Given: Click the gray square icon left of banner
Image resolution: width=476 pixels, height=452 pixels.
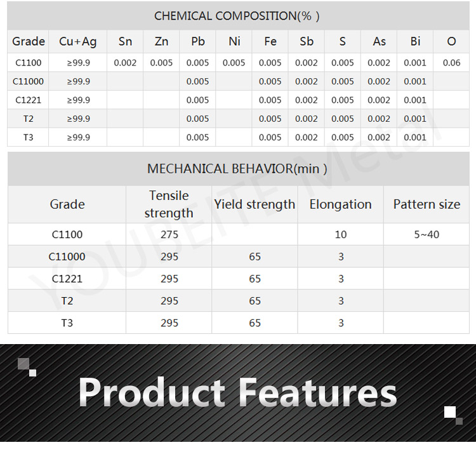Looking at the screenshot, I should coord(24,364).
